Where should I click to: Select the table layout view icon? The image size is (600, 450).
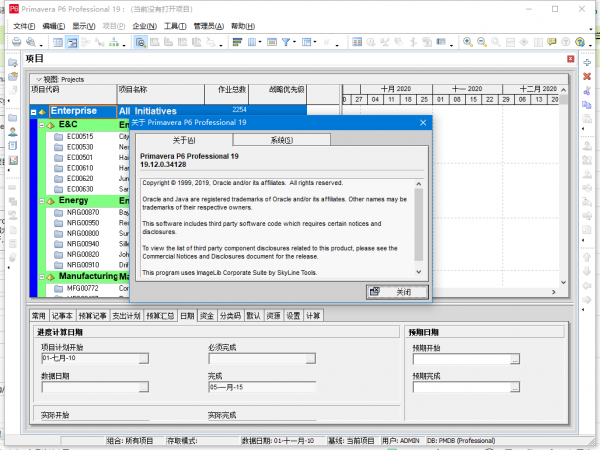58,42
